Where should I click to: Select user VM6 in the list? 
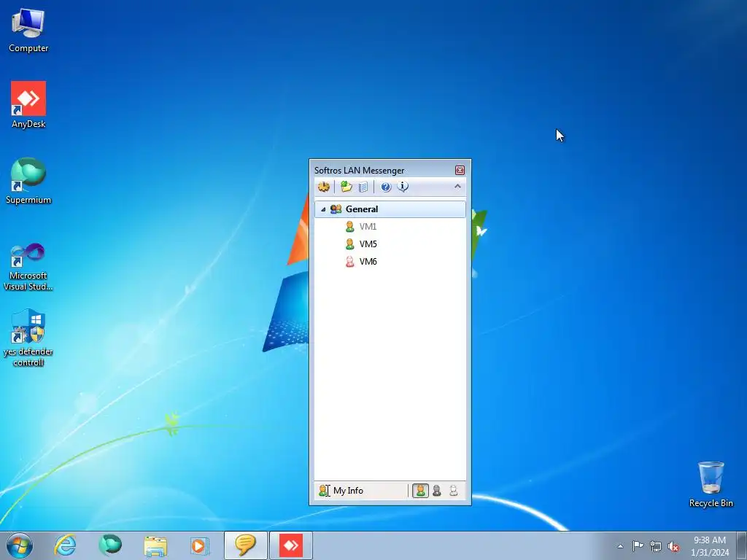[x=368, y=262]
